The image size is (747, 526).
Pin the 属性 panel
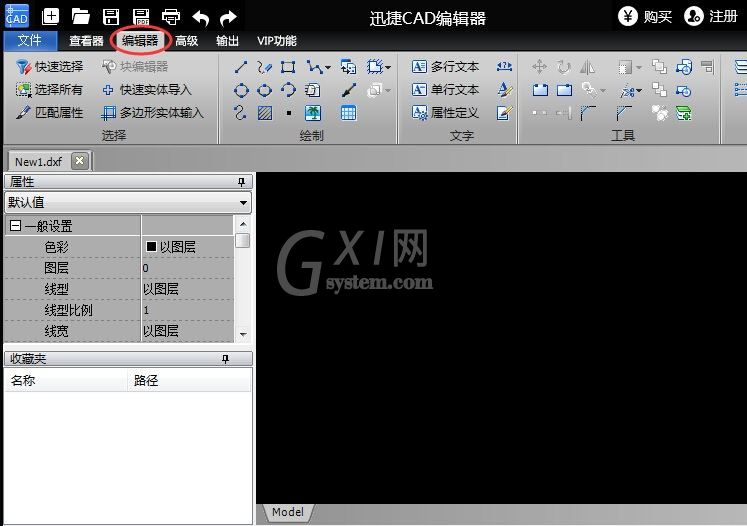(242, 182)
